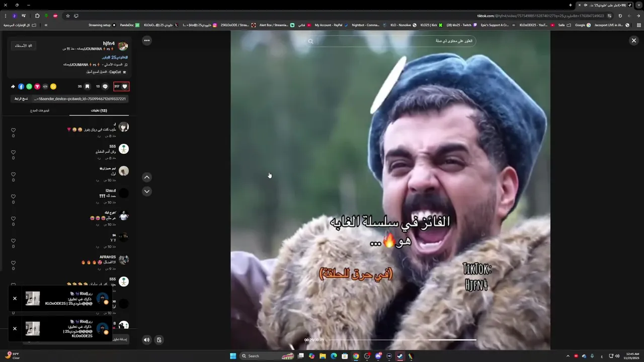Go to the previous video with up arrow
The height and width of the screenshot is (362, 644).
(147, 177)
